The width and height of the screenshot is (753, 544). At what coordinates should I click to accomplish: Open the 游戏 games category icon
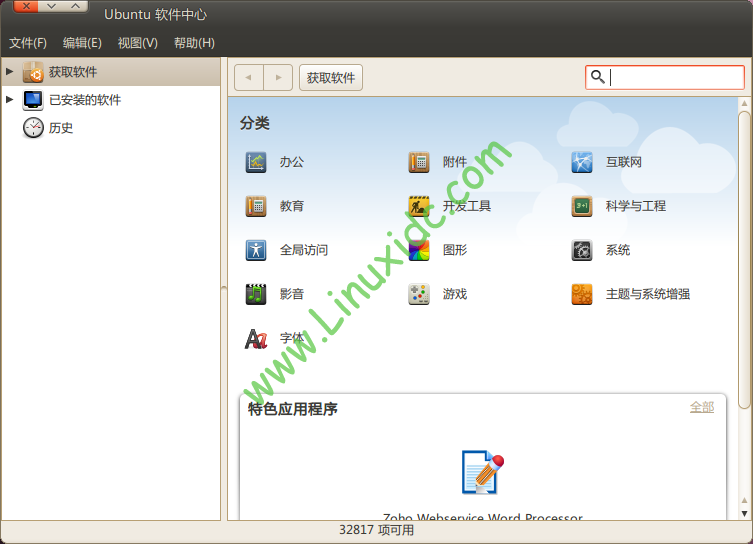pos(419,294)
